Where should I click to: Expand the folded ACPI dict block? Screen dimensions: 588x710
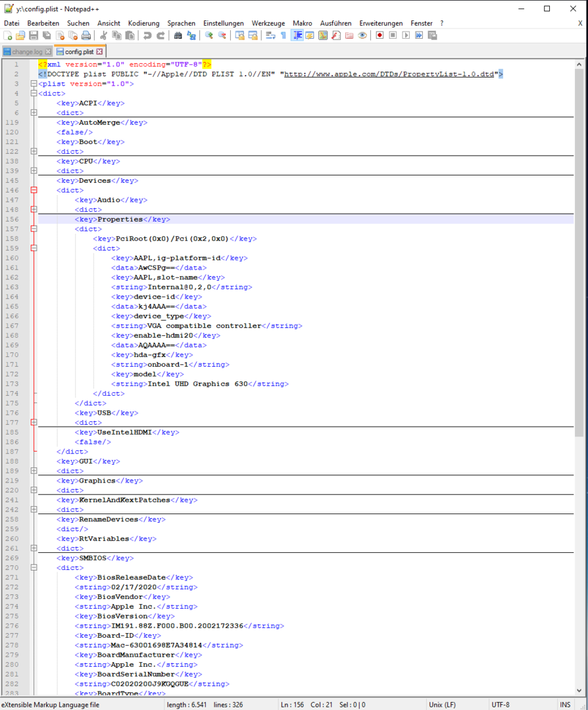point(34,113)
